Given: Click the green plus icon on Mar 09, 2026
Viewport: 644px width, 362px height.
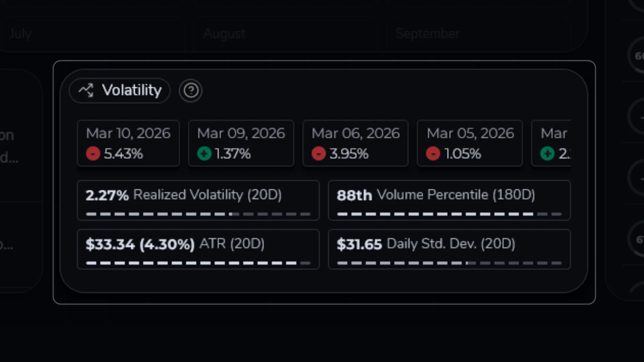Looking at the screenshot, I should pyautogui.click(x=204, y=154).
